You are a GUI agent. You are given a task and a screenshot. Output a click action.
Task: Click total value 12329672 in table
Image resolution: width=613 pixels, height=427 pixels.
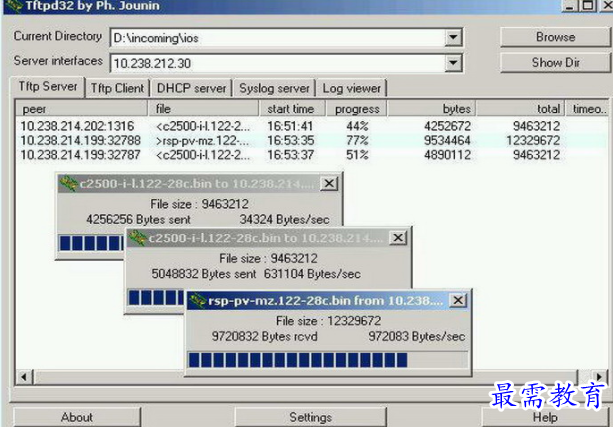click(533, 140)
